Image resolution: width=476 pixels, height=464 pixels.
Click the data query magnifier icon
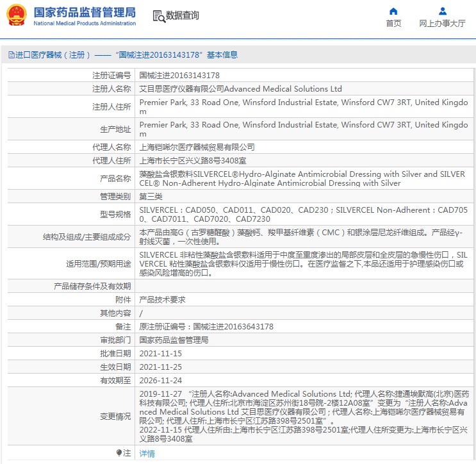click(159, 16)
